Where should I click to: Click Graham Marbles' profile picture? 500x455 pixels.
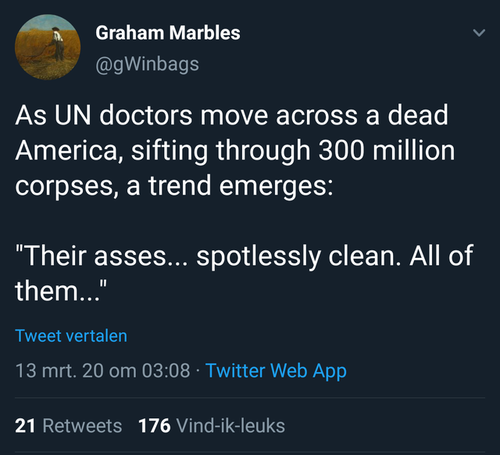(x=48, y=47)
